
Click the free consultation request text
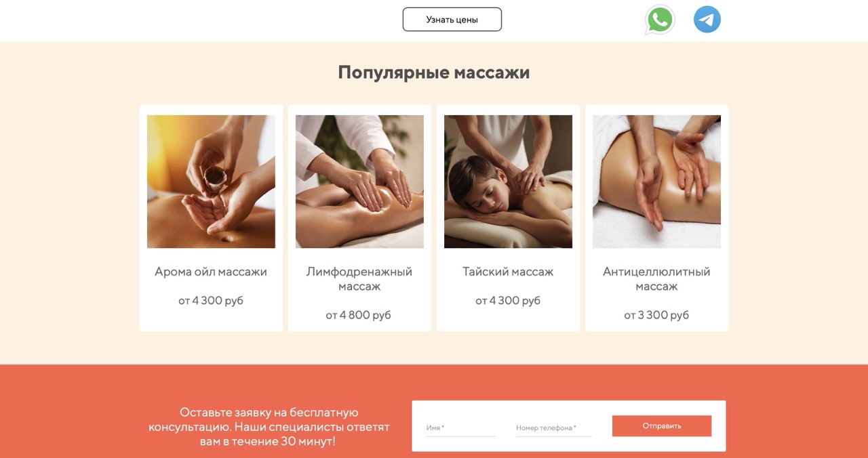pyautogui.click(x=269, y=427)
